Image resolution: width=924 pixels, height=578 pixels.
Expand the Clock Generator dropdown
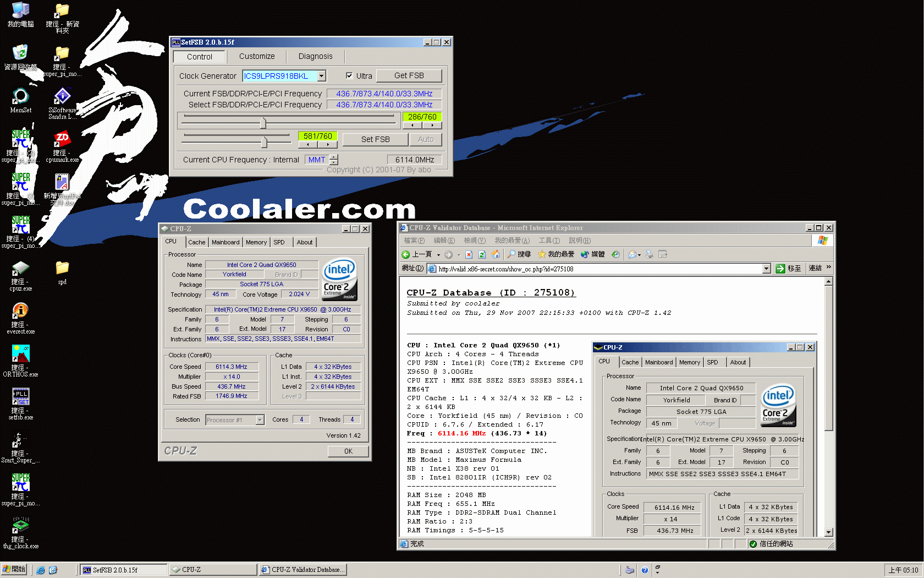click(322, 76)
